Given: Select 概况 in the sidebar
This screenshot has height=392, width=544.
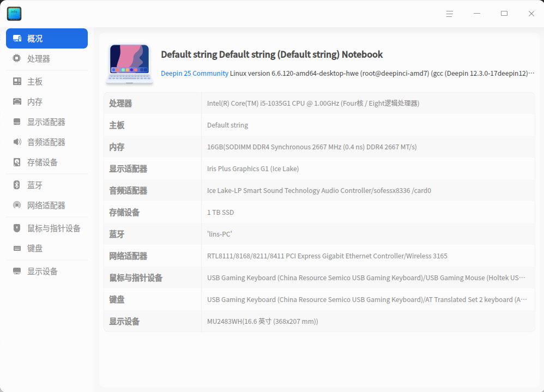Looking at the screenshot, I should [47, 39].
